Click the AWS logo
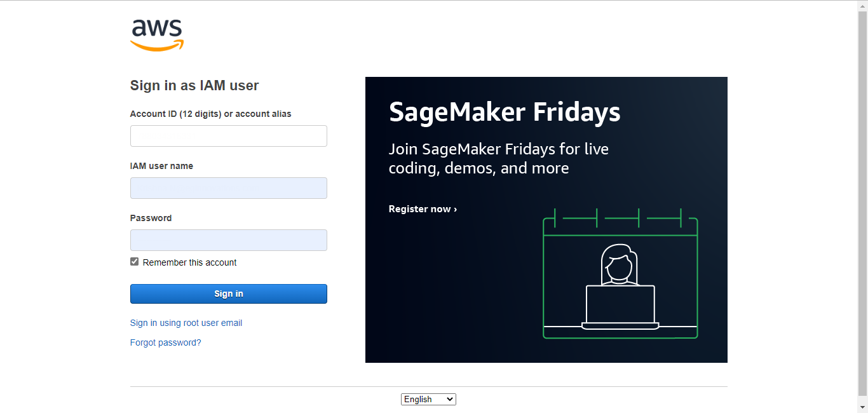 tap(157, 36)
